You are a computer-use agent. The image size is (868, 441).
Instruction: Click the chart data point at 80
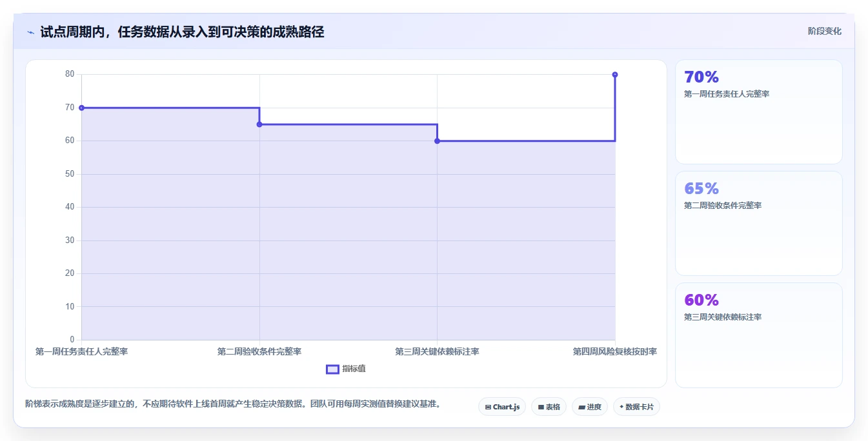click(x=615, y=75)
